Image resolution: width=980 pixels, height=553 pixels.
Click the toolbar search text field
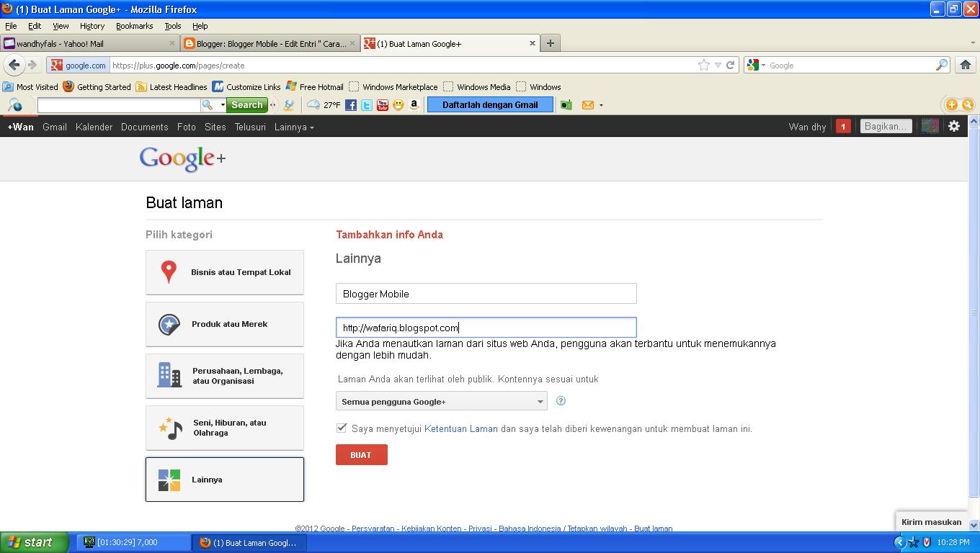coord(119,105)
